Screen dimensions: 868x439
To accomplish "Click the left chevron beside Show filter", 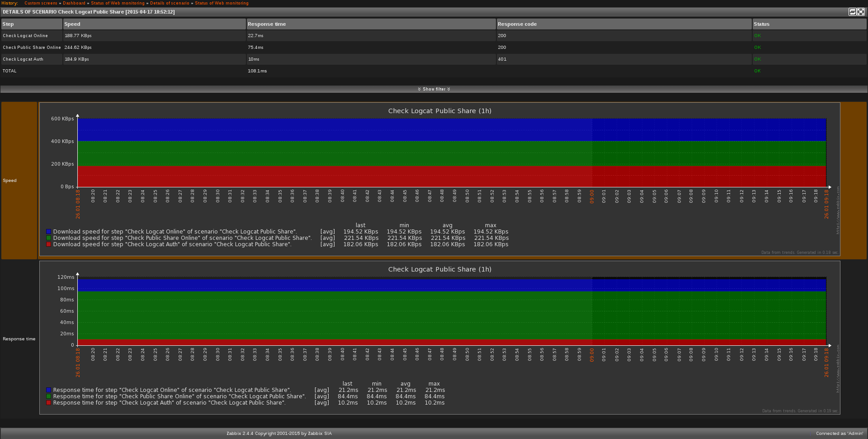I will pyautogui.click(x=419, y=89).
